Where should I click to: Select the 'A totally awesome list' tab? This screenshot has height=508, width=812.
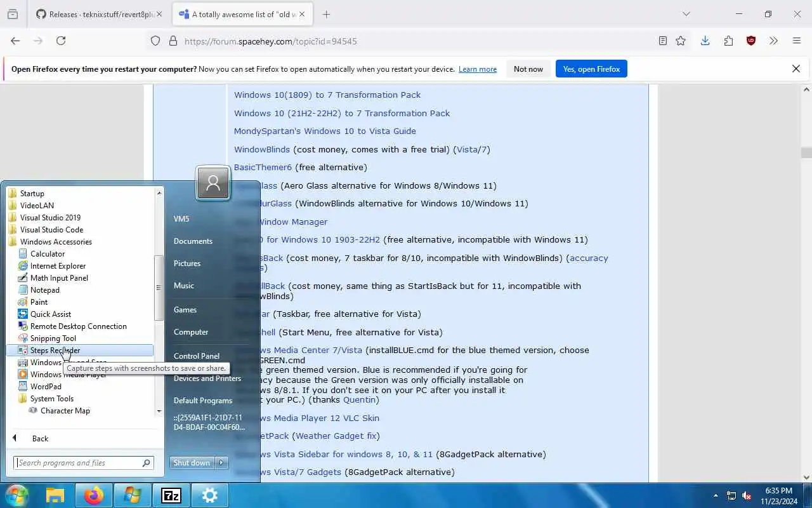pos(242,14)
